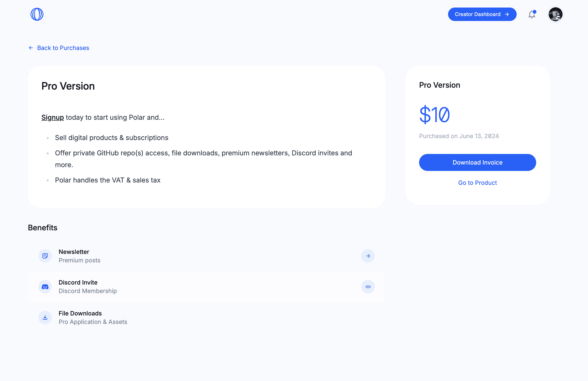
Task: Open the Creator Dashboard
Action: pyautogui.click(x=482, y=14)
